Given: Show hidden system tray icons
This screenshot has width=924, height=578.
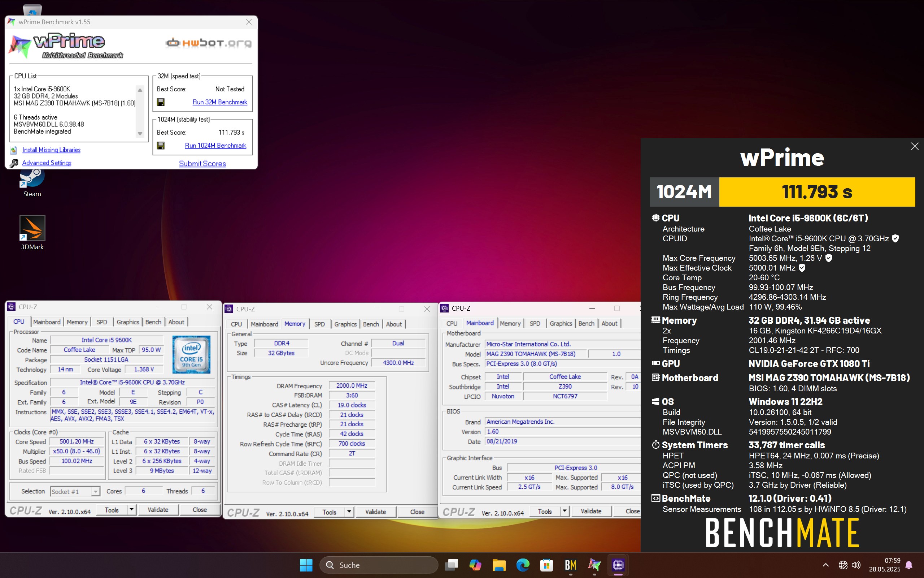Looking at the screenshot, I should click(x=825, y=565).
